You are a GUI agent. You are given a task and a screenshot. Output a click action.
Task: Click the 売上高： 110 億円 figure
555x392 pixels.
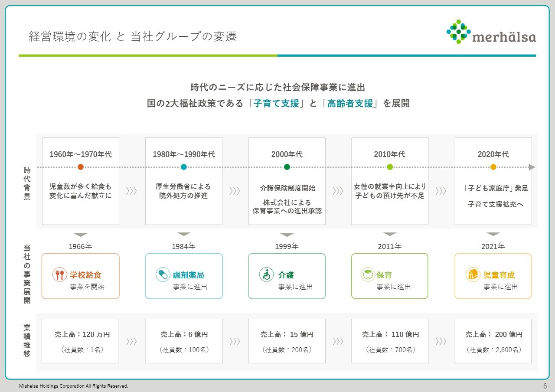click(x=391, y=335)
